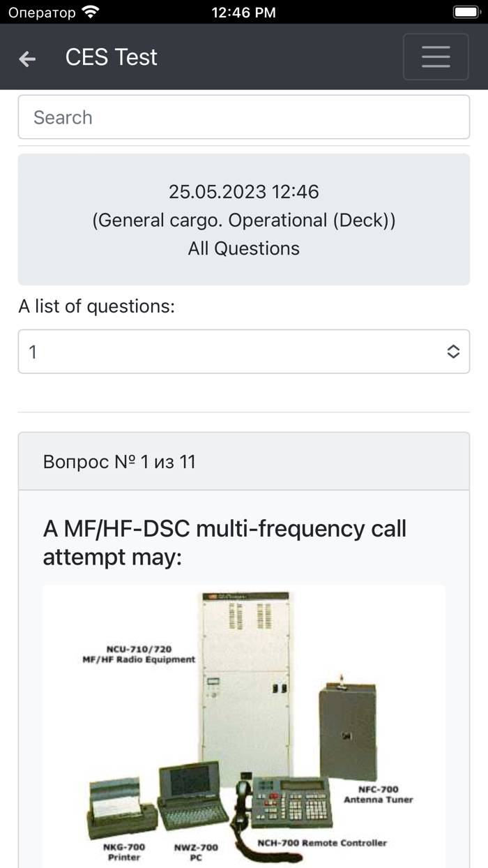
Task: Select the CES Test title in the header
Action: pyautogui.click(x=112, y=57)
